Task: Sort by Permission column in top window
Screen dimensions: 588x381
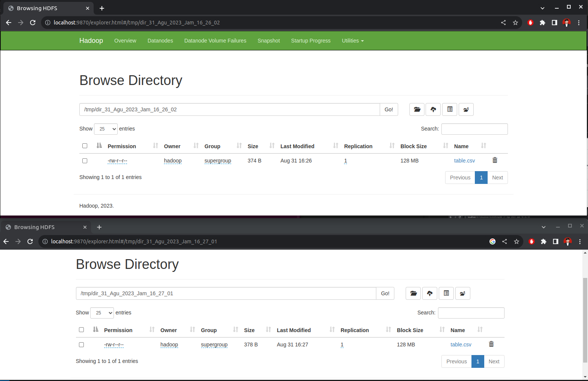Action: (x=122, y=146)
